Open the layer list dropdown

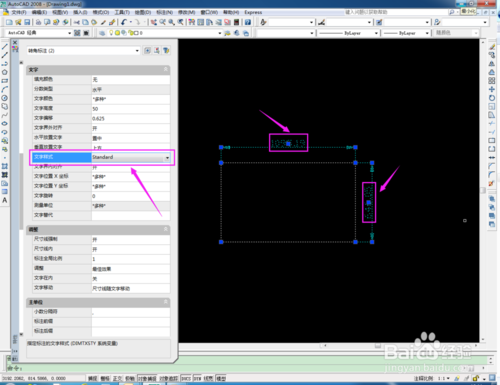click(220, 33)
